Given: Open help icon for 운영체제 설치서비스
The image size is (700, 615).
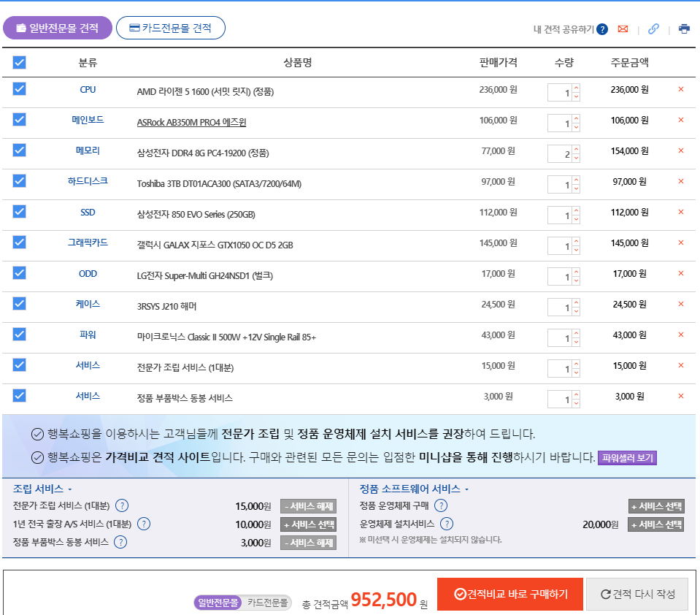Looking at the screenshot, I should pyautogui.click(x=447, y=524).
